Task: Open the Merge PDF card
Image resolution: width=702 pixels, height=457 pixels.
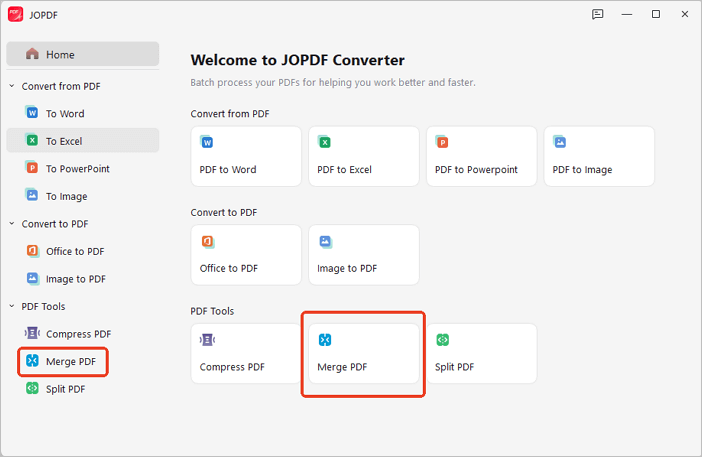Action: click(364, 354)
